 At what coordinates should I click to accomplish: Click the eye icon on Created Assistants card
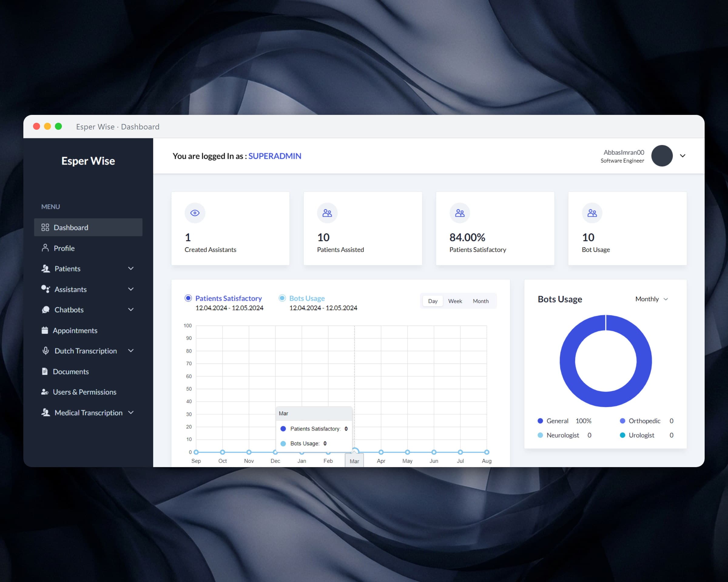[195, 213]
